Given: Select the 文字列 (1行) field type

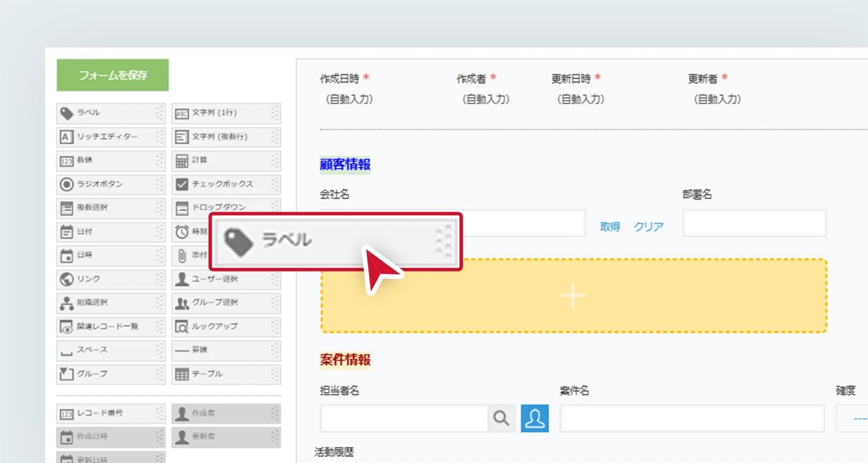Looking at the screenshot, I should click(x=226, y=113).
